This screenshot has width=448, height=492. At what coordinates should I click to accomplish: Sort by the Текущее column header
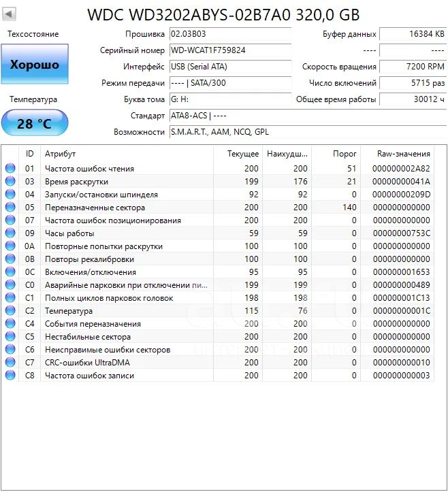238,154
